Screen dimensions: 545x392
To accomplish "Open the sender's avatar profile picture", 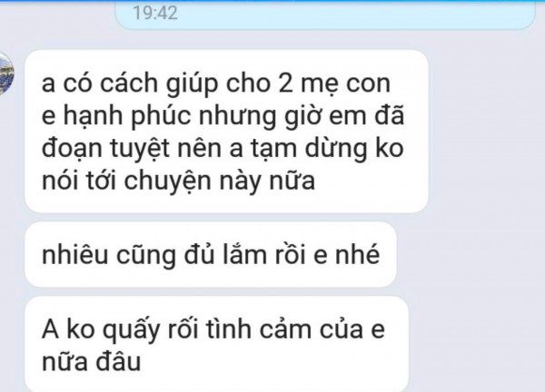I will (6, 73).
